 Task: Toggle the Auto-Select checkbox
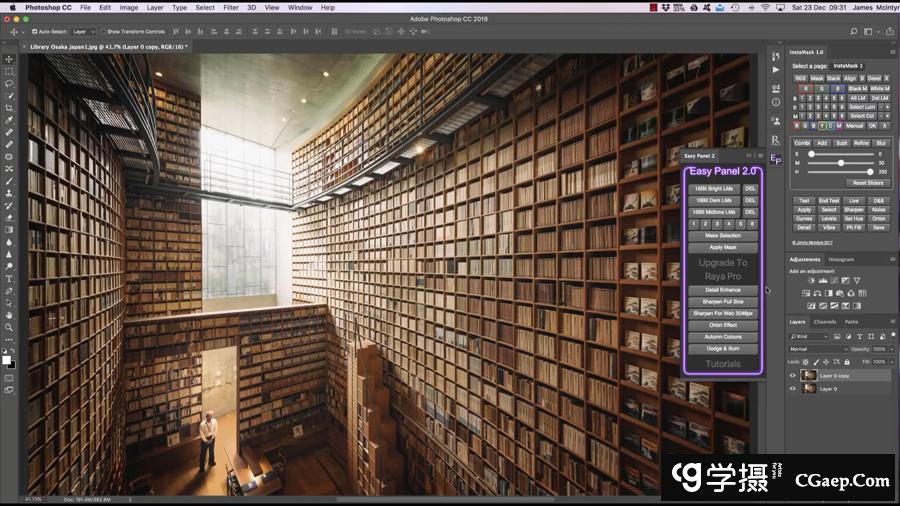(x=35, y=32)
